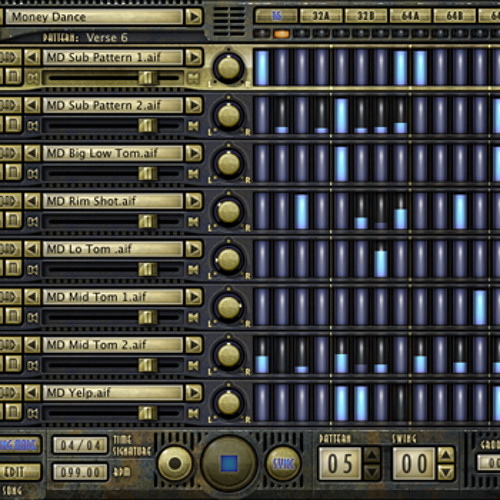
Task: Click the Money Dance kit name field
Action: [94, 17]
